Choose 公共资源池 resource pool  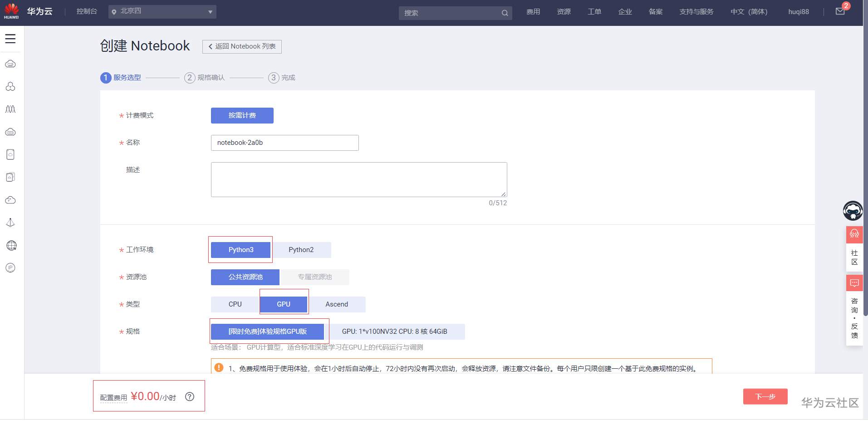pos(245,277)
